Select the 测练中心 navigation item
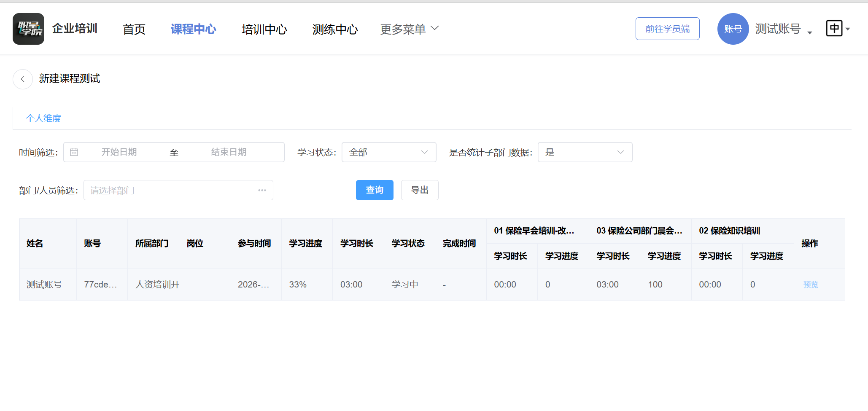 [x=334, y=29]
